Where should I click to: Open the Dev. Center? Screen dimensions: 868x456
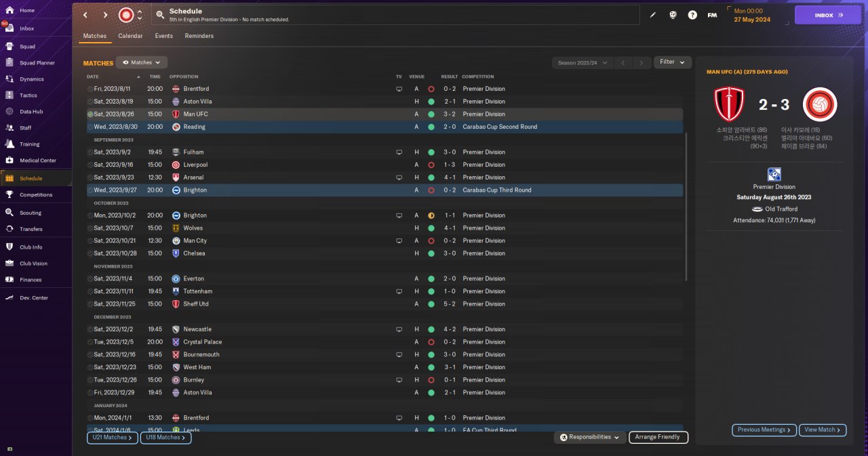coord(35,298)
